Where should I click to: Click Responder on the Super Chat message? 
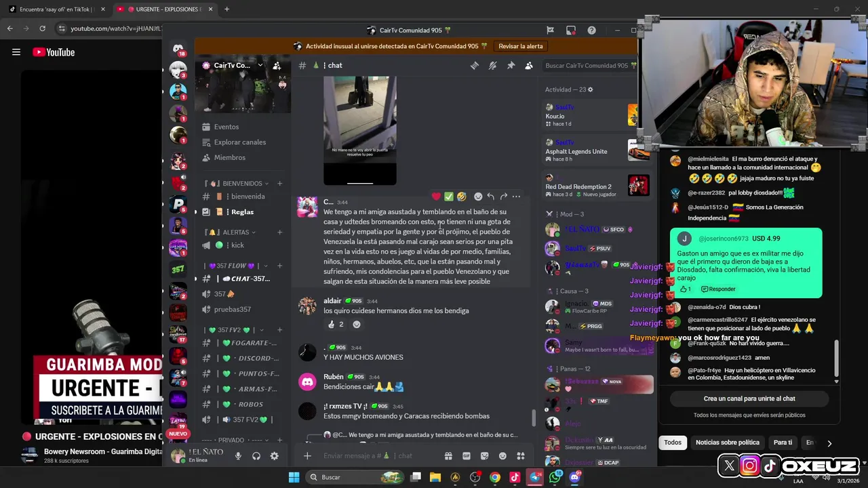point(717,289)
